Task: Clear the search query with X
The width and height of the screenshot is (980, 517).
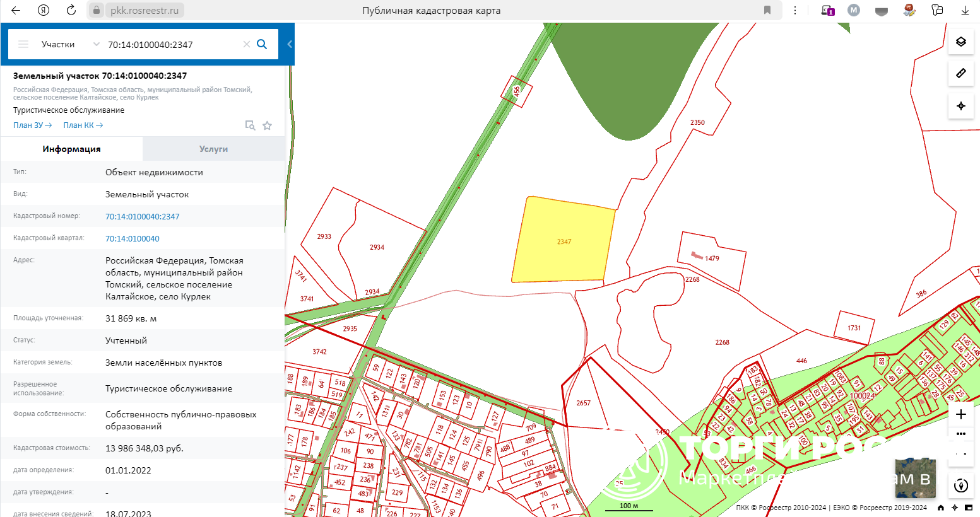Action: tap(247, 44)
